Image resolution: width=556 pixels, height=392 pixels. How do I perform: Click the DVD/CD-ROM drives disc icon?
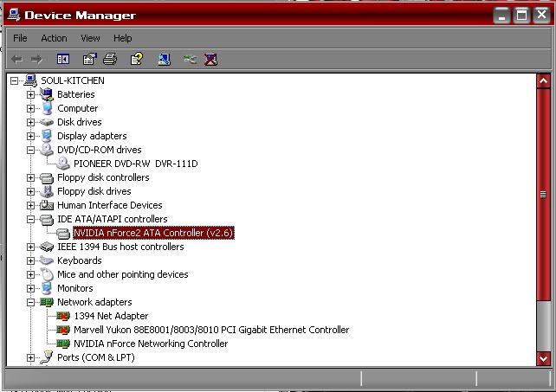tap(47, 150)
